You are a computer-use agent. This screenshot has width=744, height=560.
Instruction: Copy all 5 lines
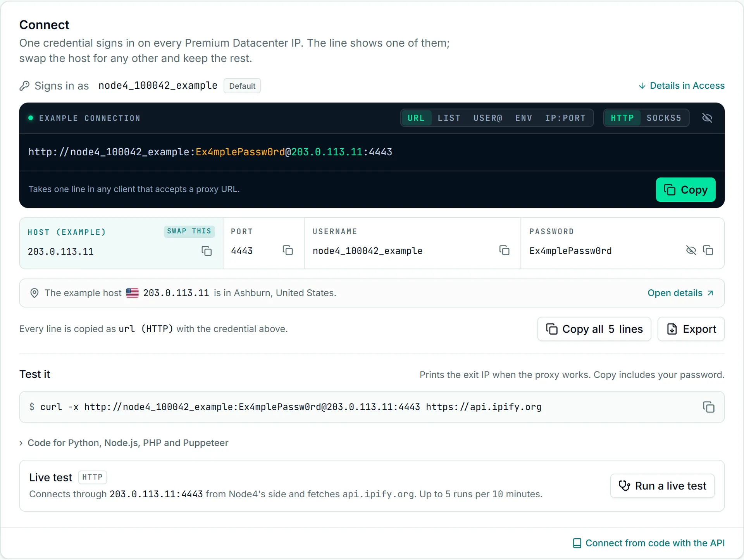point(594,329)
